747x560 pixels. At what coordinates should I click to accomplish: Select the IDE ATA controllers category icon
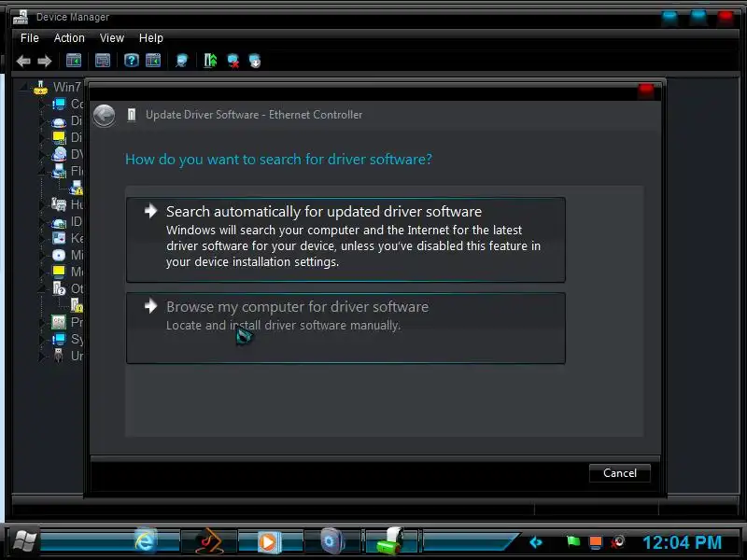(x=59, y=221)
